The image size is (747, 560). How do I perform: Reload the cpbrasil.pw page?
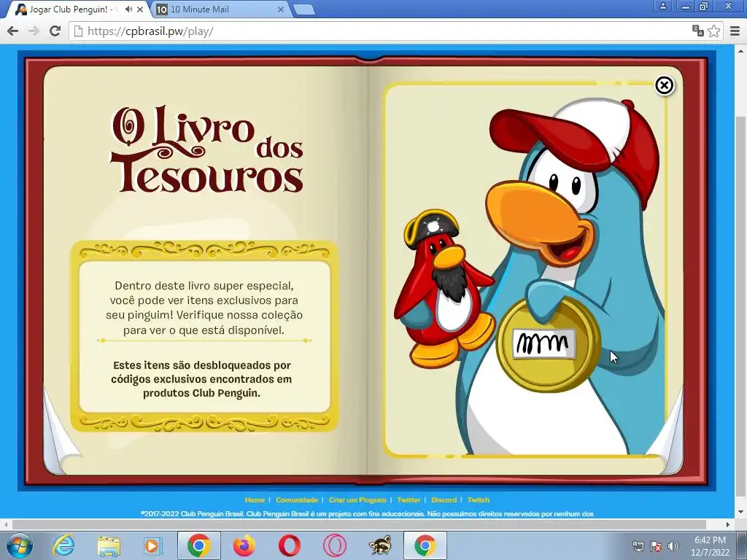tap(55, 31)
